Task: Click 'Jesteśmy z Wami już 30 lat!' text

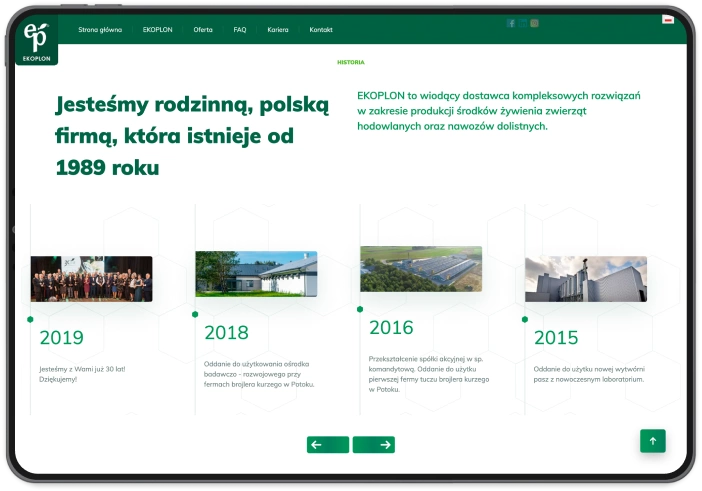Action: click(x=82, y=374)
